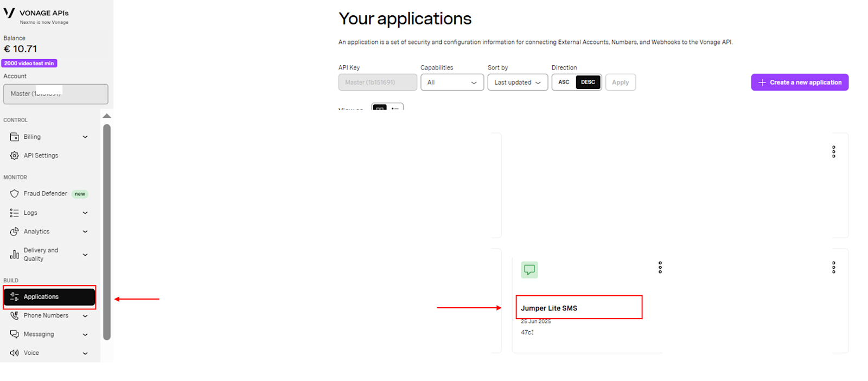The height and width of the screenshot is (381, 868).
Task: Open API Settings gear icon
Action: pyautogui.click(x=15, y=156)
